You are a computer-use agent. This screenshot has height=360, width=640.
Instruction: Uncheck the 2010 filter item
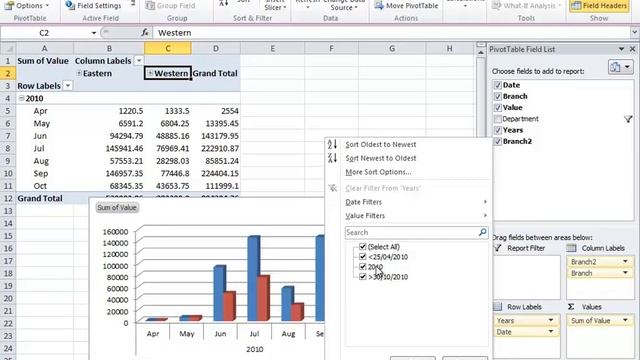(x=362, y=267)
